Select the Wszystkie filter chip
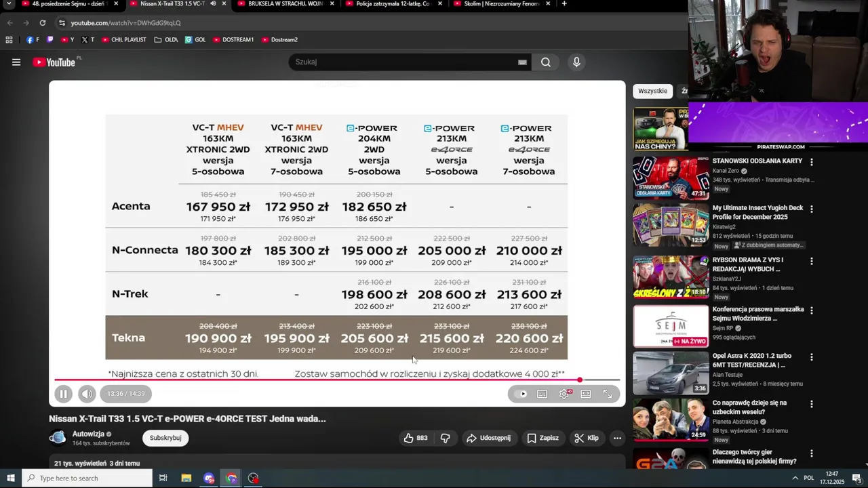 tap(652, 91)
